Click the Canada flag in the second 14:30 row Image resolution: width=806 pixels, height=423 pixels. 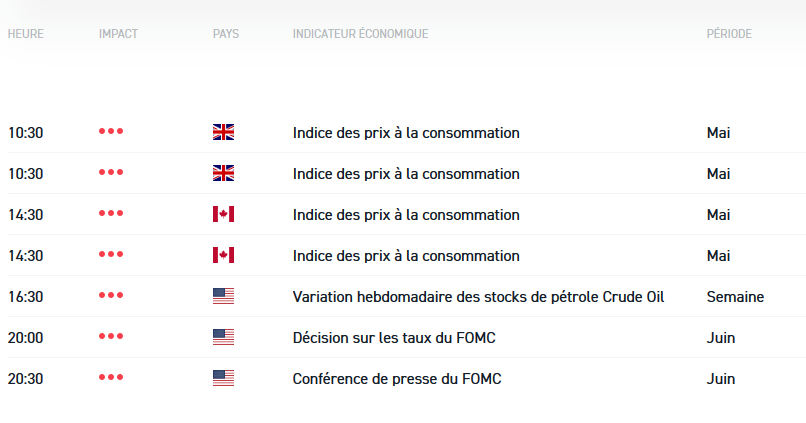(223, 255)
